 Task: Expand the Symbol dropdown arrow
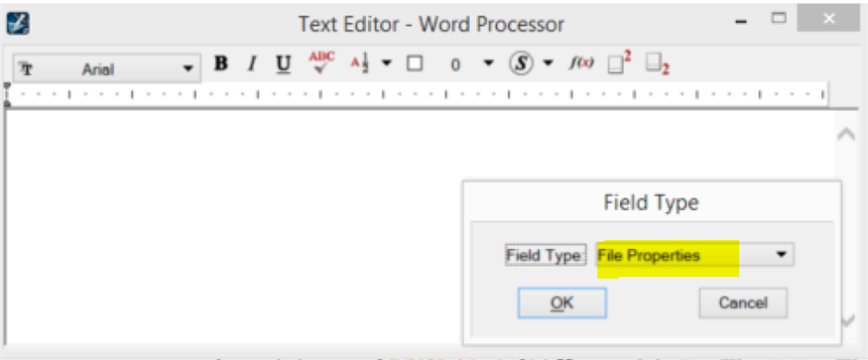pos(548,63)
